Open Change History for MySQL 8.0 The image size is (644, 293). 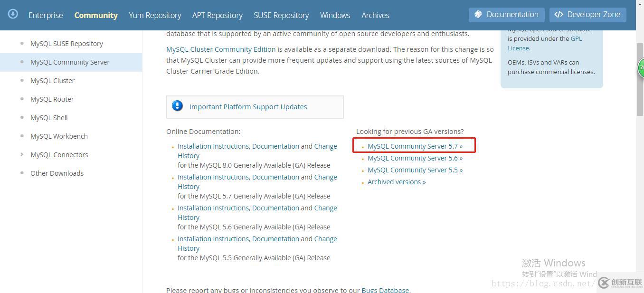tap(325, 146)
